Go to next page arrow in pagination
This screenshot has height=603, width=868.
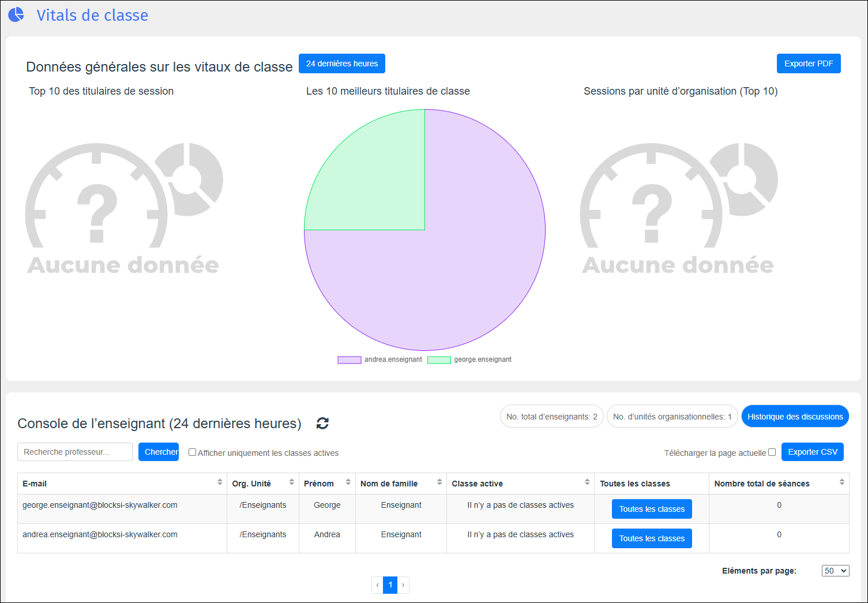[x=403, y=585]
